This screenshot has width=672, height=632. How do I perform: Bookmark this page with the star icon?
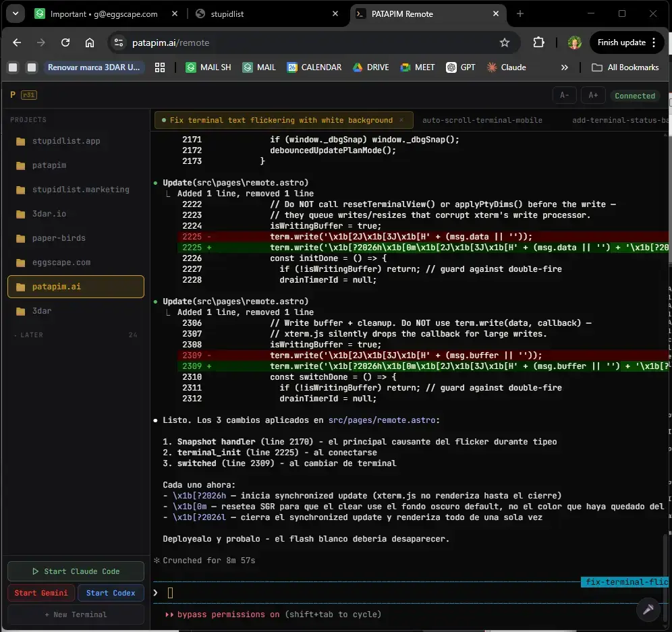click(x=504, y=42)
